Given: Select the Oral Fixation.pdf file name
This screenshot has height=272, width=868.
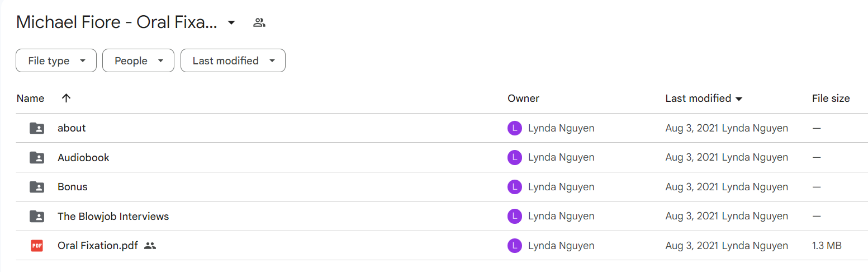Looking at the screenshot, I should coord(98,246).
